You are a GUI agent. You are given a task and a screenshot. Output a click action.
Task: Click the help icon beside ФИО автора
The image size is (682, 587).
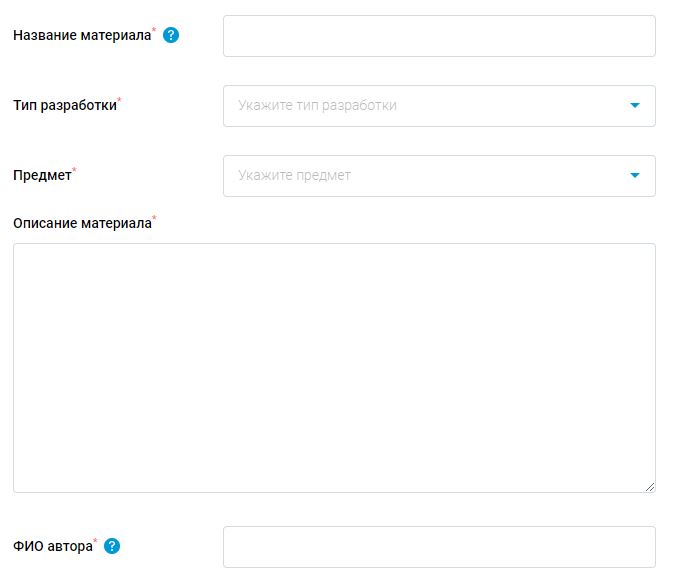112,546
